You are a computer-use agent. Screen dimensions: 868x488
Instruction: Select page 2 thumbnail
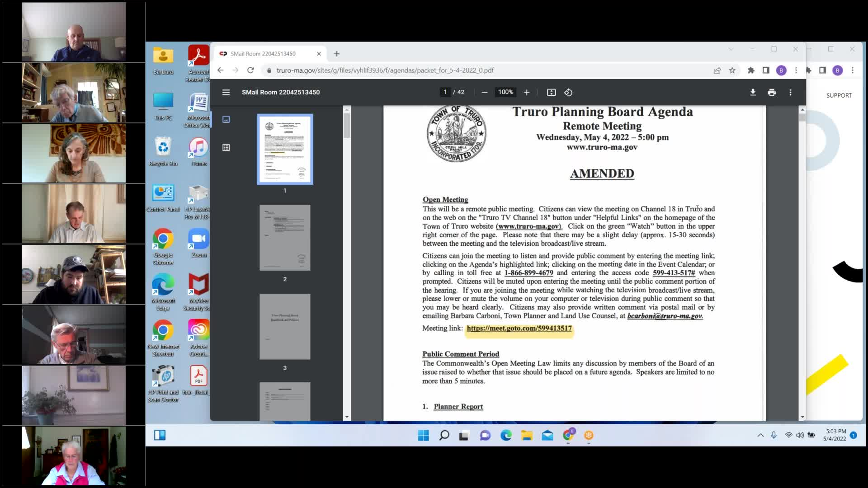pos(285,238)
